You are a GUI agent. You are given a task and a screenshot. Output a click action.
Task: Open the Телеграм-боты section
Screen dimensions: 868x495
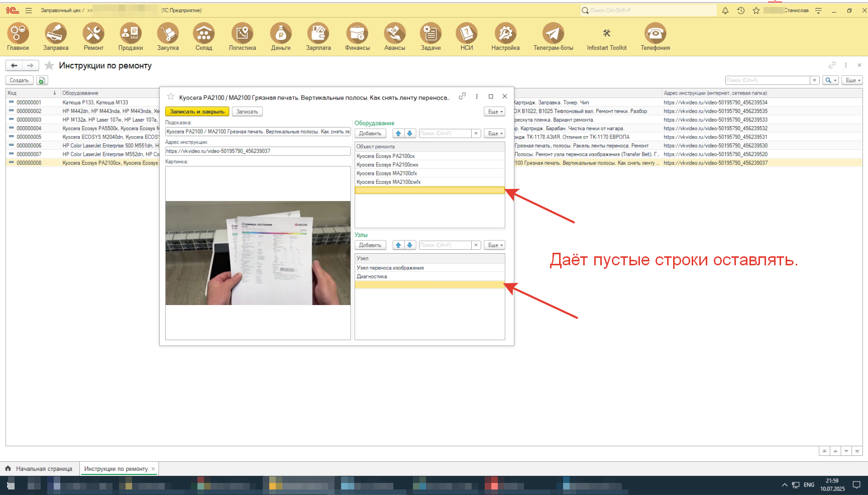point(553,37)
